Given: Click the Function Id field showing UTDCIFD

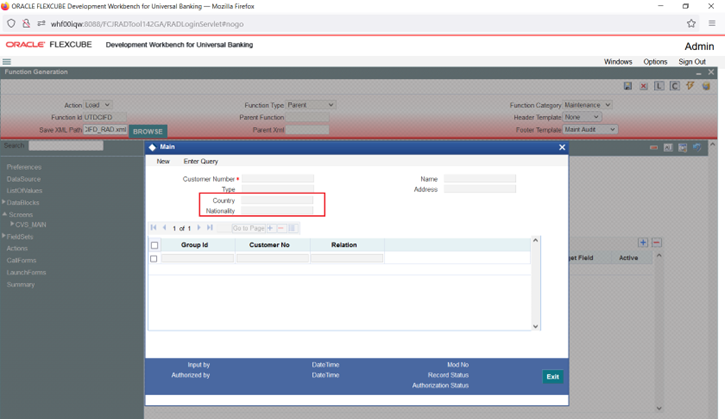Looking at the screenshot, I should tap(104, 117).
